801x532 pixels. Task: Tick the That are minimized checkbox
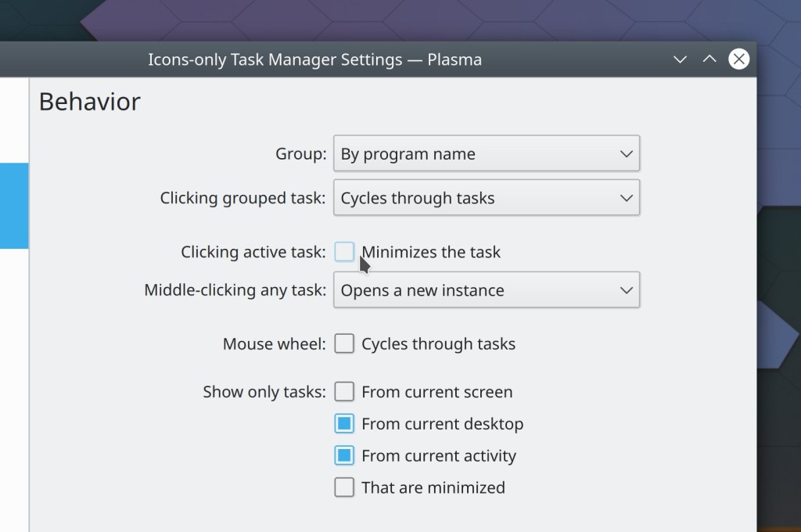344,488
